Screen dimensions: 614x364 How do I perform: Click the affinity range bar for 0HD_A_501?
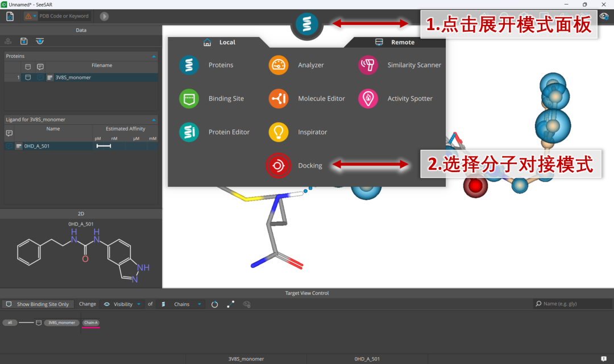click(104, 147)
